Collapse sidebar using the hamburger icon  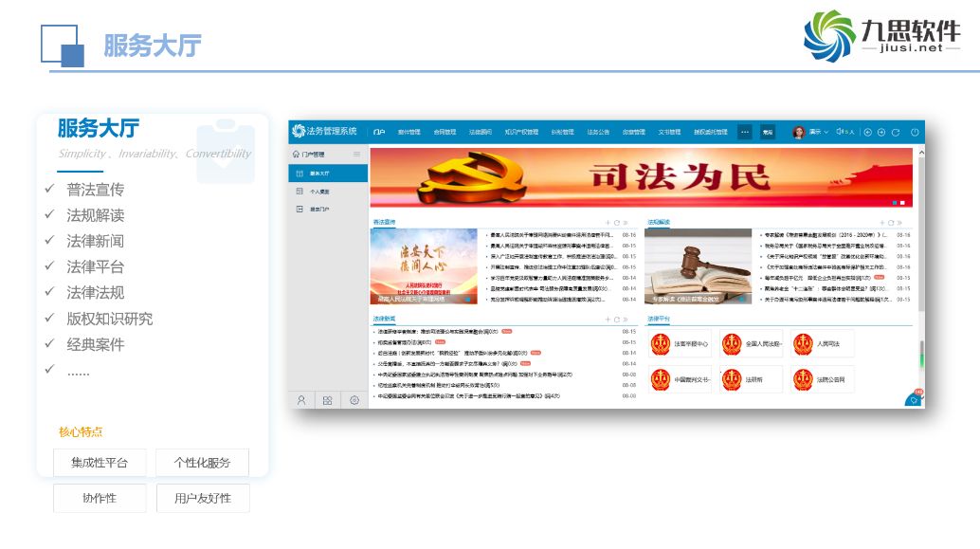coord(356,154)
